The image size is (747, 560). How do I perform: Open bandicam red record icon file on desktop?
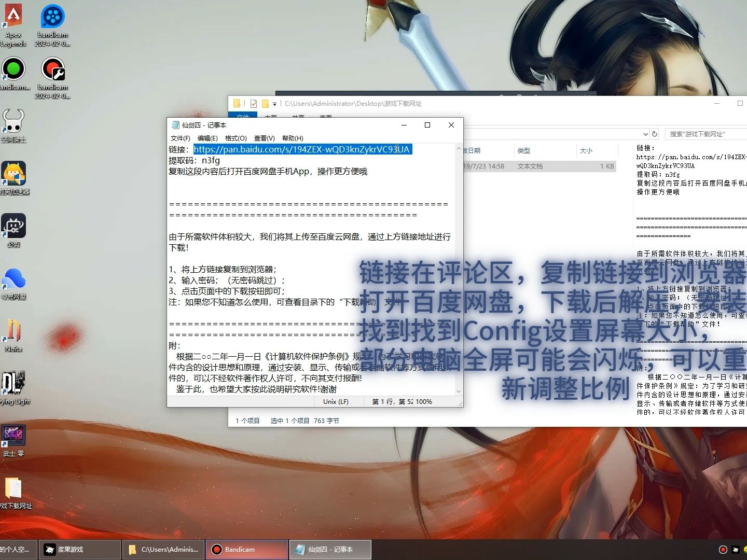[x=52, y=77]
